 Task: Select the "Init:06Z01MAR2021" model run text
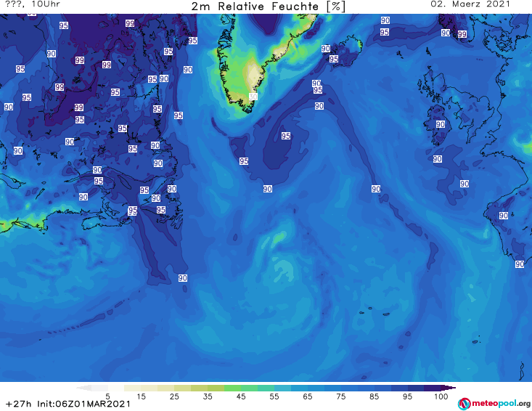point(83,404)
